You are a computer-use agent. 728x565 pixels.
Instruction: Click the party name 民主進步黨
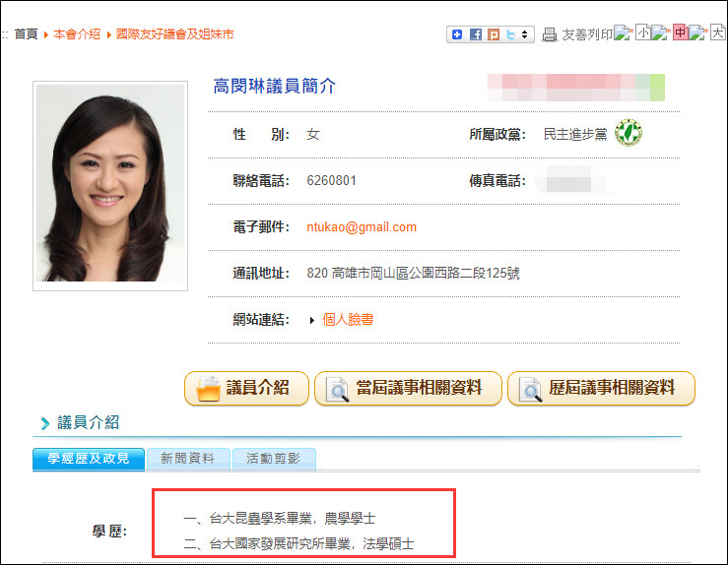point(575,134)
